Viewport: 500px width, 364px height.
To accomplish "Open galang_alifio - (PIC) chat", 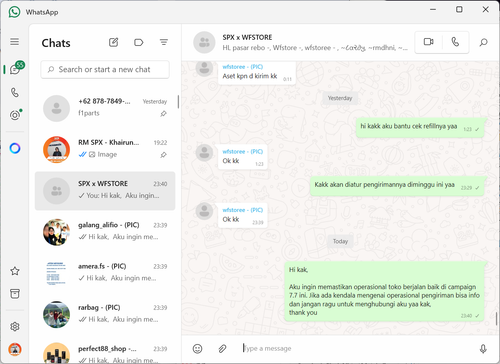I will coord(105,232).
